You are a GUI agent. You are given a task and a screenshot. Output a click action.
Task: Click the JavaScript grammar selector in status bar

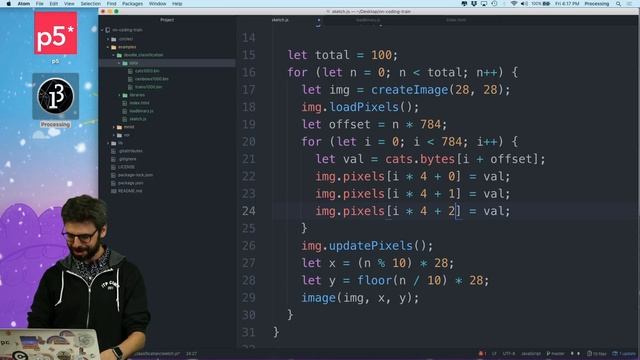(531, 353)
